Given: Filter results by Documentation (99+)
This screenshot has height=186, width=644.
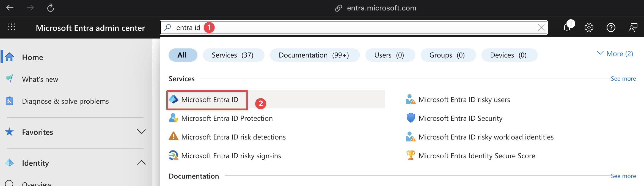Looking at the screenshot, I should tap(315, 55).
